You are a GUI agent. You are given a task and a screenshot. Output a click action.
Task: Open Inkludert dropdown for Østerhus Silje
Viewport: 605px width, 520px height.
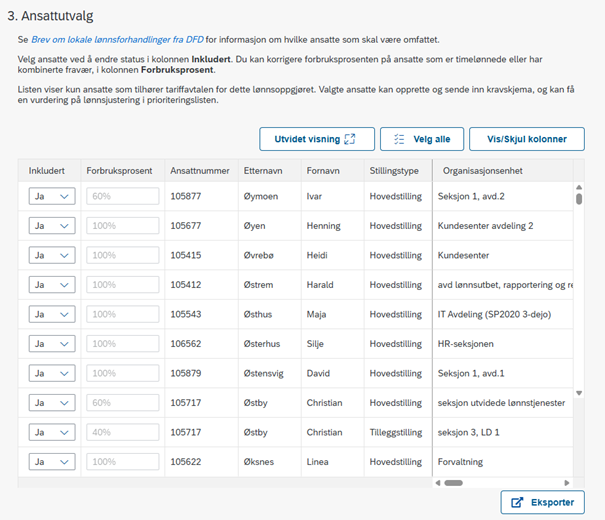(x=52, y=344)
